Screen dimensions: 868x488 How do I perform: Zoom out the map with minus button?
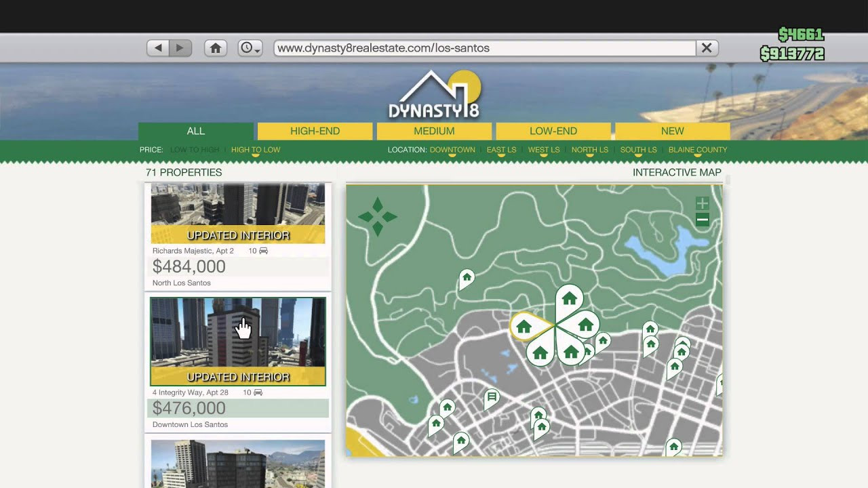click(703, 220)
